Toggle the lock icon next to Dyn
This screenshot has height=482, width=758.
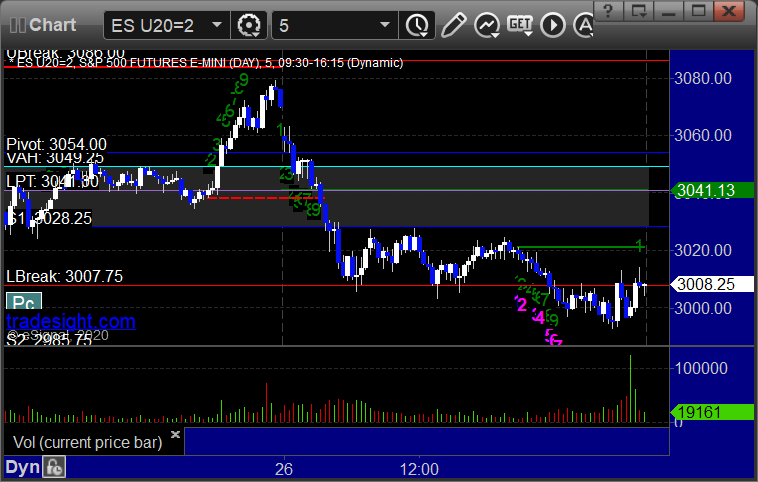pos(54,467)
